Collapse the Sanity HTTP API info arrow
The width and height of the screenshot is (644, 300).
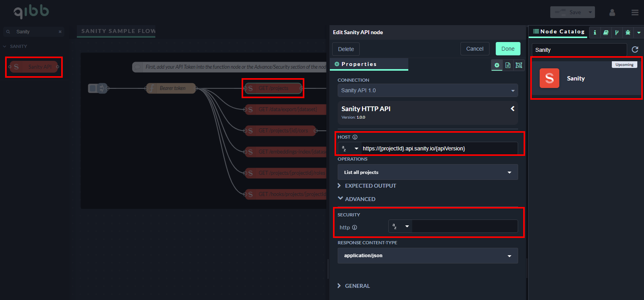pyautogui.click(x=512, y=109)
